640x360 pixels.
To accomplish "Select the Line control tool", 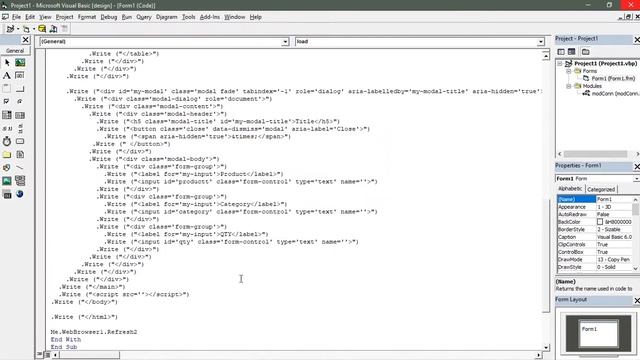I will click(x=20, y=167).
